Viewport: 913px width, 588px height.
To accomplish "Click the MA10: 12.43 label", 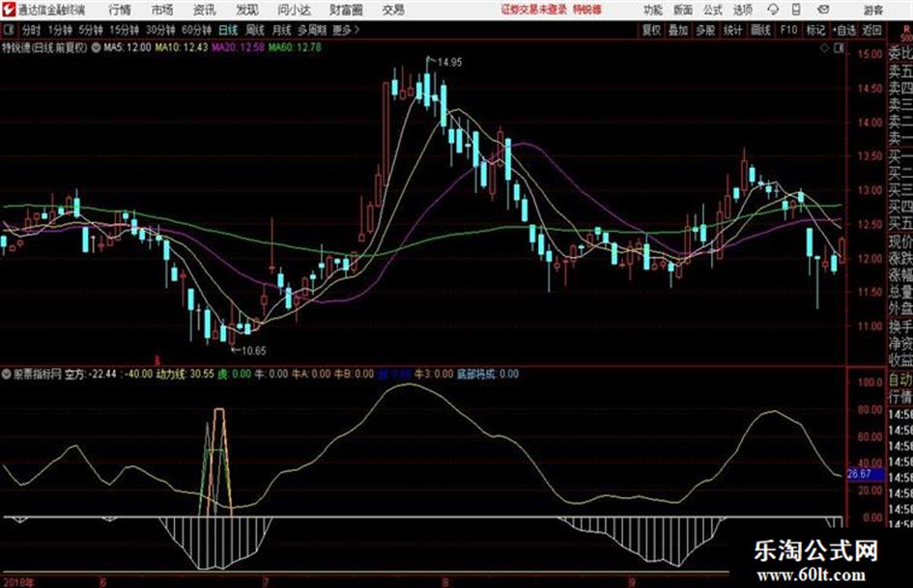I will coord(181,47).
